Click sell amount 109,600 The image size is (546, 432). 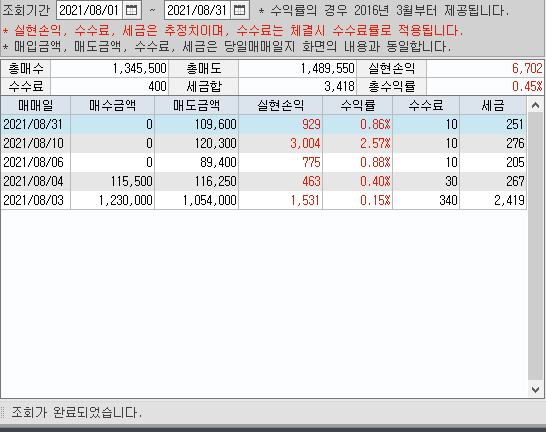pyautogui.click(x=216, y=124)
